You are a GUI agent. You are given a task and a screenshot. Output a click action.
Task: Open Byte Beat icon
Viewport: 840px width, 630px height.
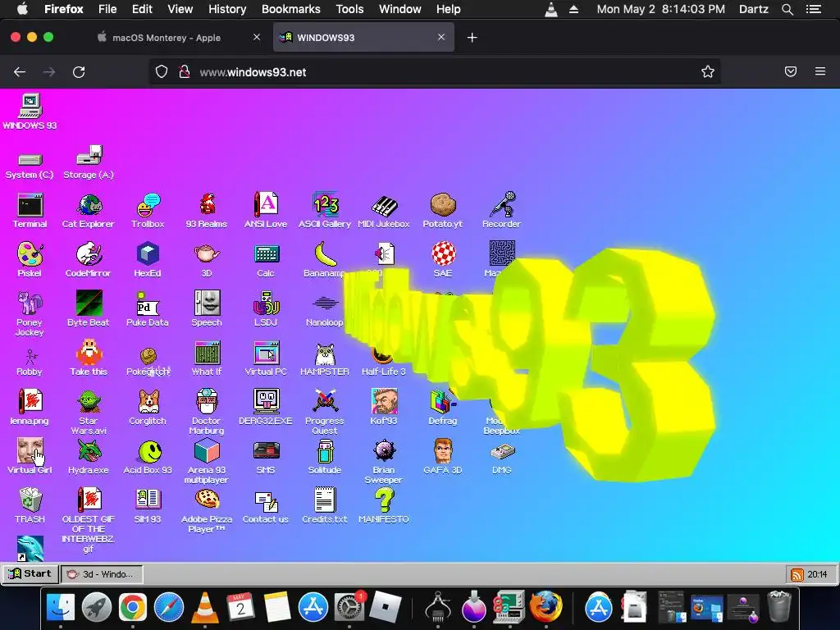pos(89,304)
